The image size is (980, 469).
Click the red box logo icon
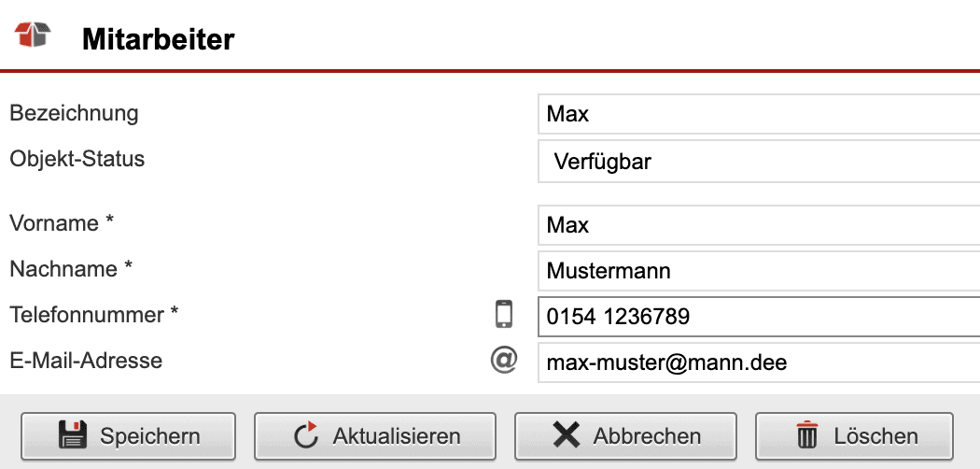pos(33,36)
